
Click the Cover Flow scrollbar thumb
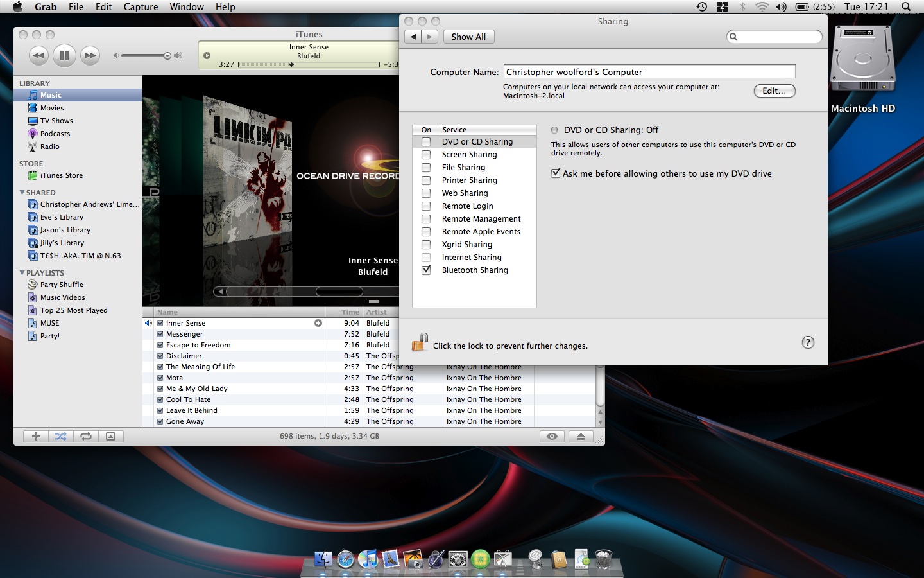pyautogui.click(x=339, y=292)
